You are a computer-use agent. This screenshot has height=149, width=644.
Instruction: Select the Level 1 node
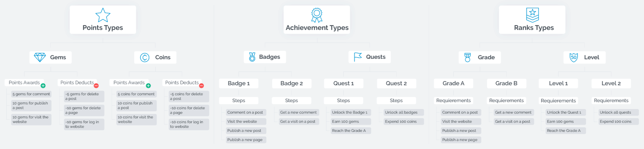click(x=558, y=83)
